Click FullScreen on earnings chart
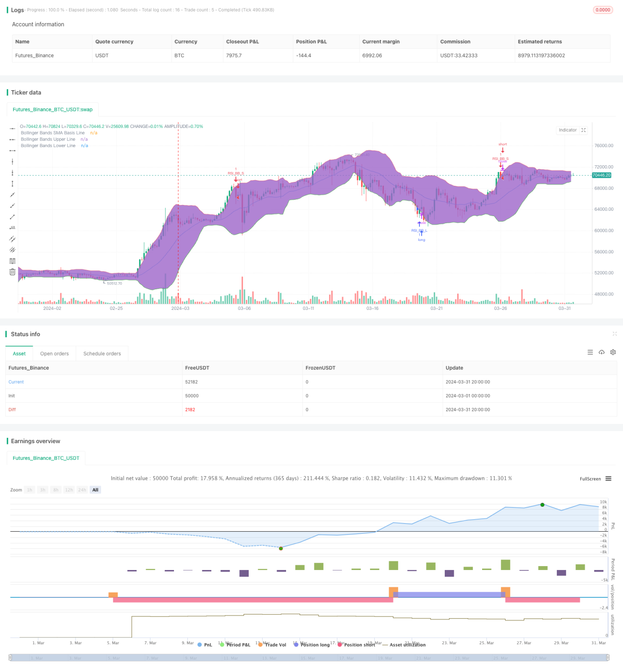Viewport: 623px width, 672px height. [590, 479]
